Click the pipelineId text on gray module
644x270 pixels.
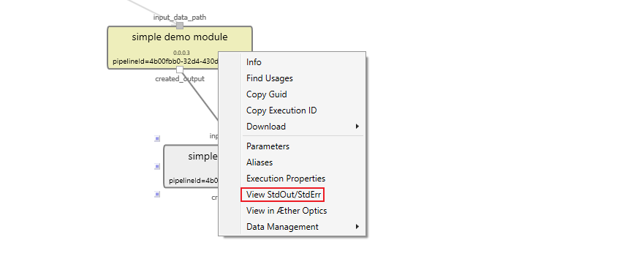tap(193, 180)
